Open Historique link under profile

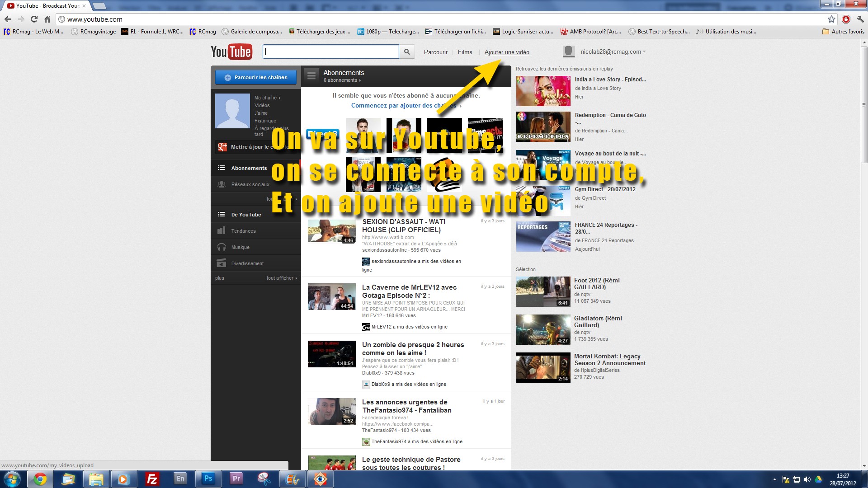pos(265,121)
